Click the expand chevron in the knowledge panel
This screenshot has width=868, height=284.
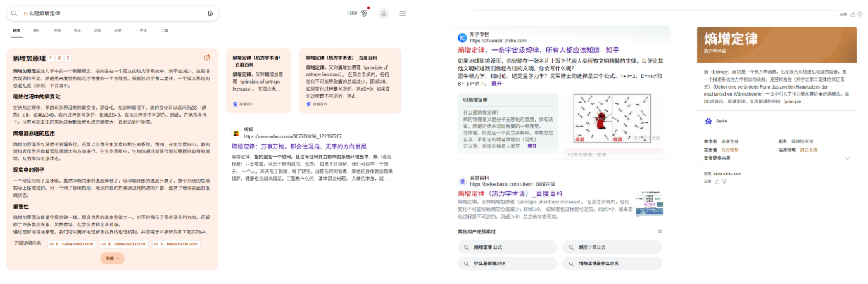[847, 158]
